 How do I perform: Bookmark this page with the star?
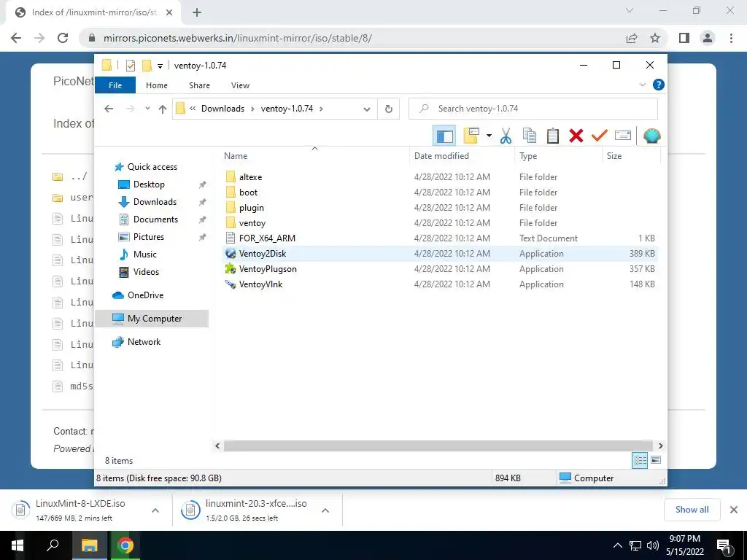(655, 38)
